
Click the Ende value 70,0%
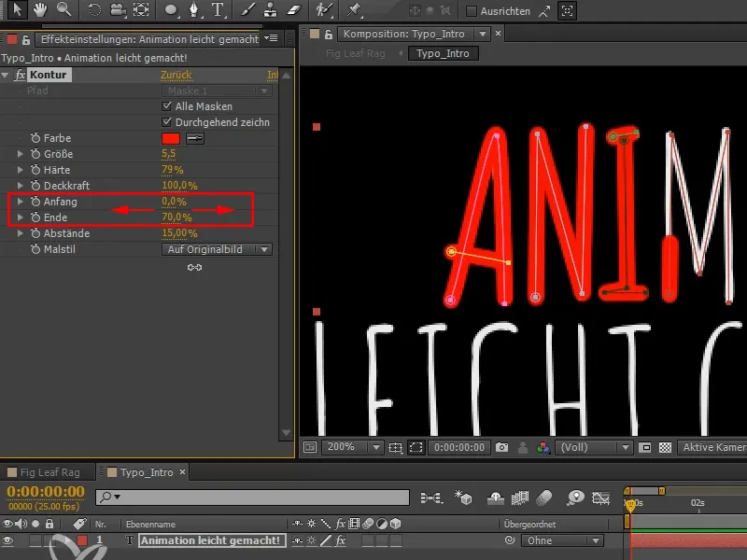coord(176,217)
